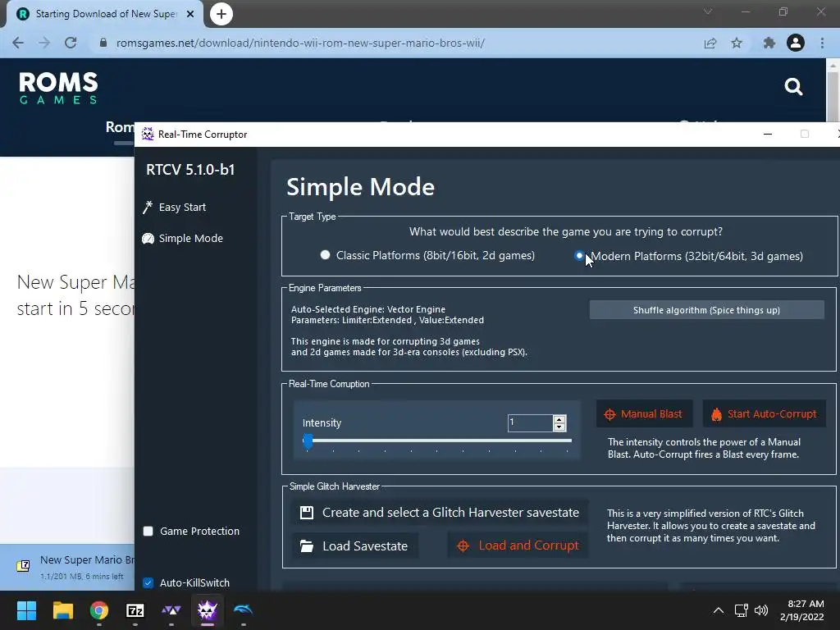Go back in Chrome browser
The image size is (840, 630).
[18, 43]
